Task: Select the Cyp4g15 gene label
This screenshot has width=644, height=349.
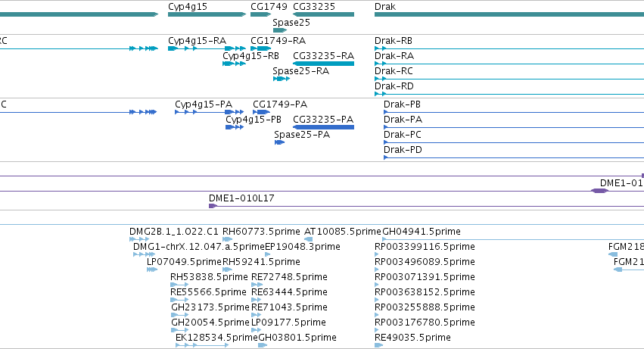Action: tap(188, 7)
